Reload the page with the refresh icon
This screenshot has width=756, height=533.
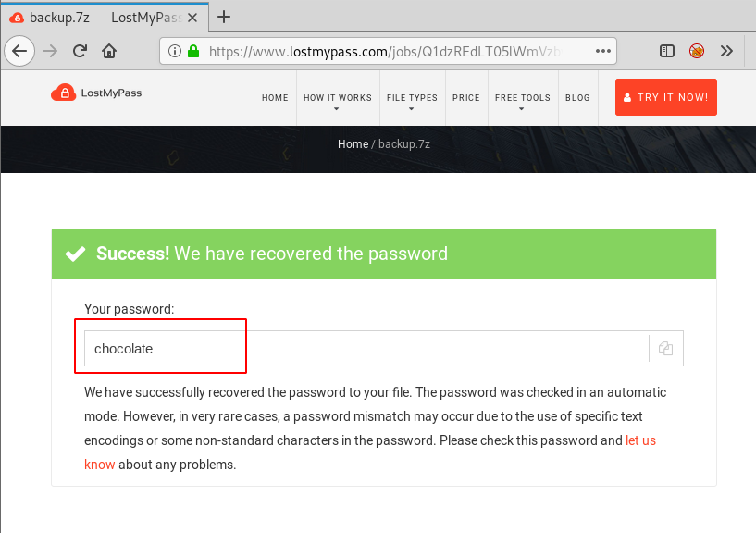(x=80, y=51)
